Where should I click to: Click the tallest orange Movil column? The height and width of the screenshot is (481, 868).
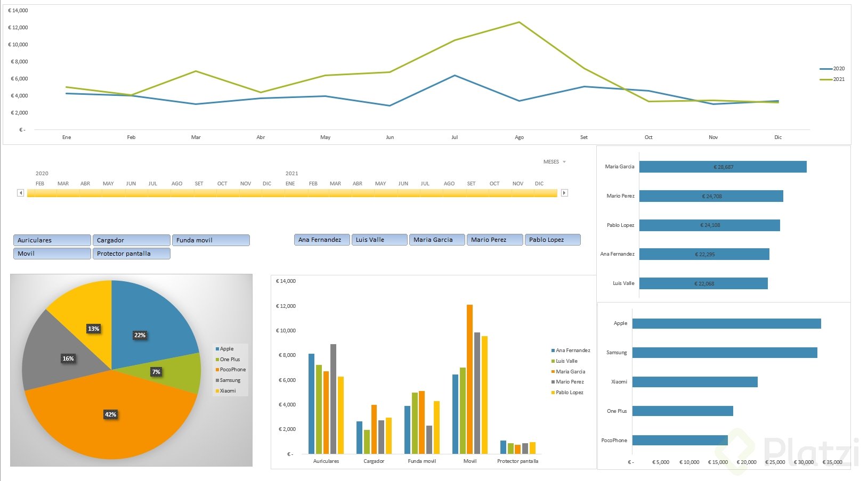click(470, 379)
